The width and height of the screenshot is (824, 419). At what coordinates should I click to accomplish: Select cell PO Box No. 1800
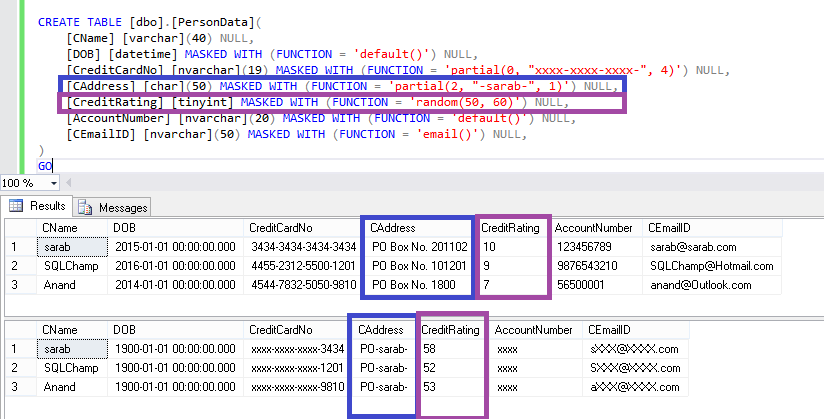[419, 285]
